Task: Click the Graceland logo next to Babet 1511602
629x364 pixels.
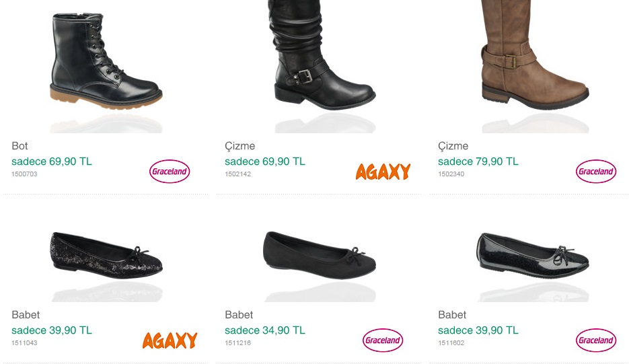Action: click(596, 340)
